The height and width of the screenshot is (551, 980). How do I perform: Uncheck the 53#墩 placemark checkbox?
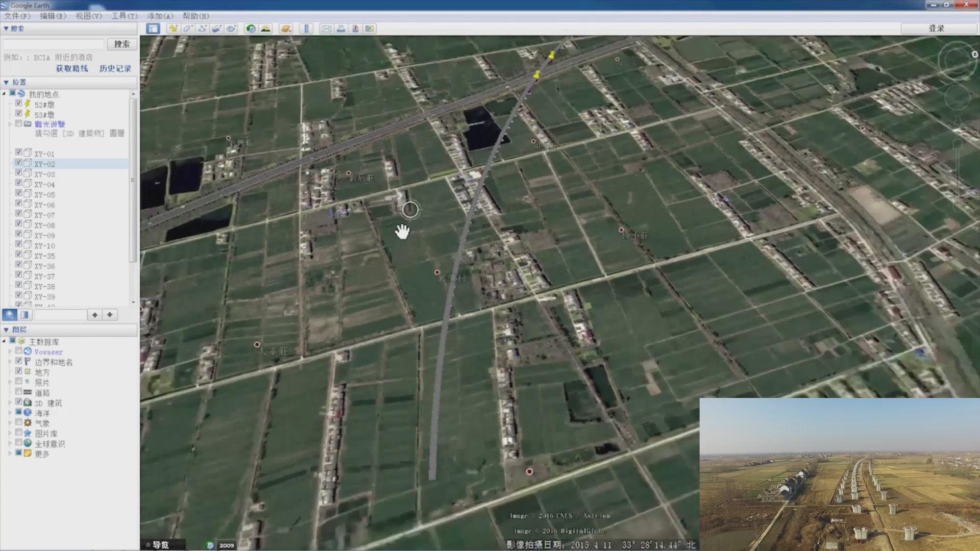[19, 114]
